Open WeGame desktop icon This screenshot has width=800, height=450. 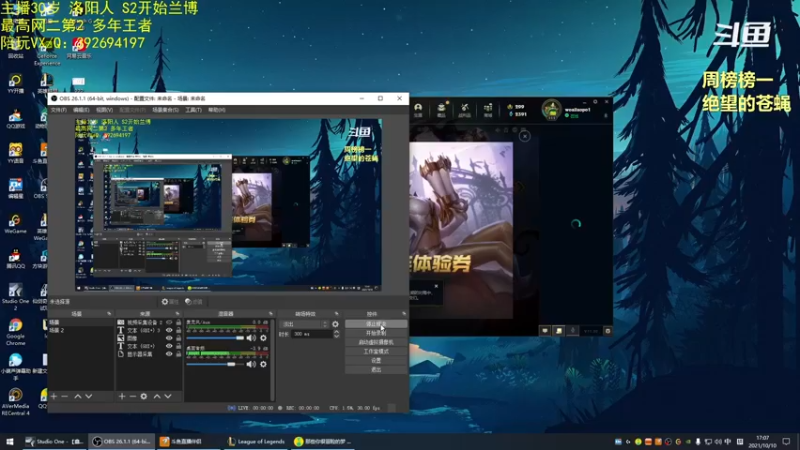pyautogui.click(x=15, y=224)
